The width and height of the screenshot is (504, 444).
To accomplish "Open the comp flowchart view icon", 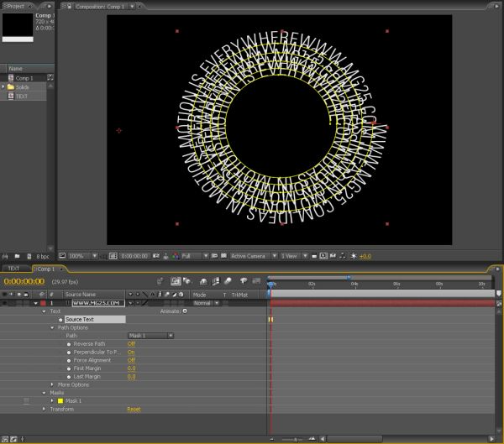I will pyautogui.click(x=343, y=256).
